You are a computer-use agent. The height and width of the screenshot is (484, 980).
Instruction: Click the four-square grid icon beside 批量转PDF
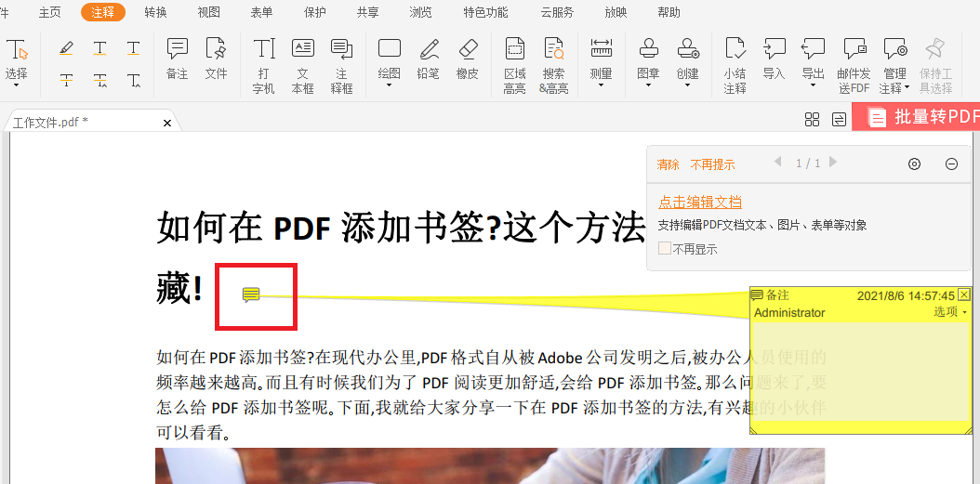[812, 119]
